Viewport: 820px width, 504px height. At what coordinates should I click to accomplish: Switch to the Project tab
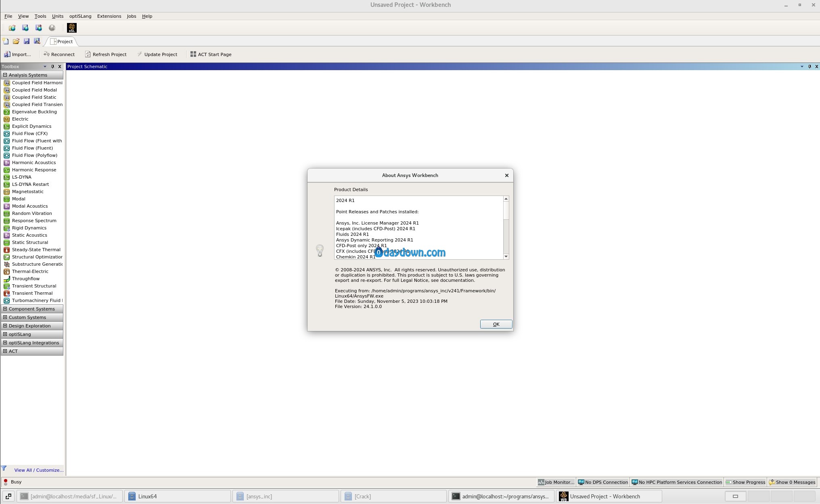[61, 42]
